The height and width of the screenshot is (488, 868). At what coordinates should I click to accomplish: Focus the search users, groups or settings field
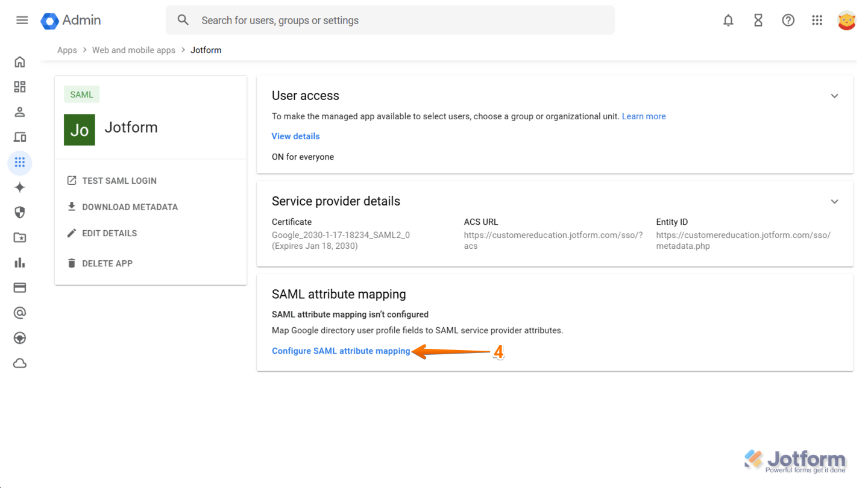[398, 20]
